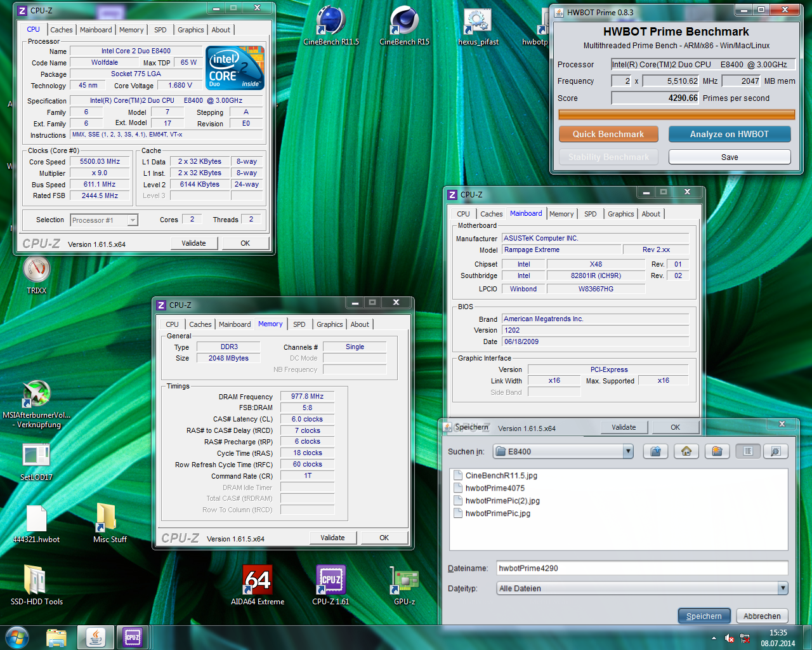Open CPU tab in mainboard CPU-Z window
The width and height of the screenshot is (812, 650).
(463, 214)
